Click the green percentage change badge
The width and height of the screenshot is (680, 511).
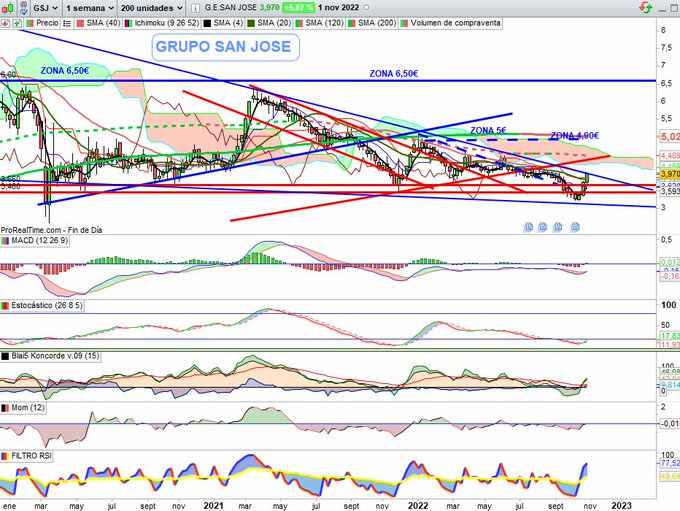(x=298, y=8)
